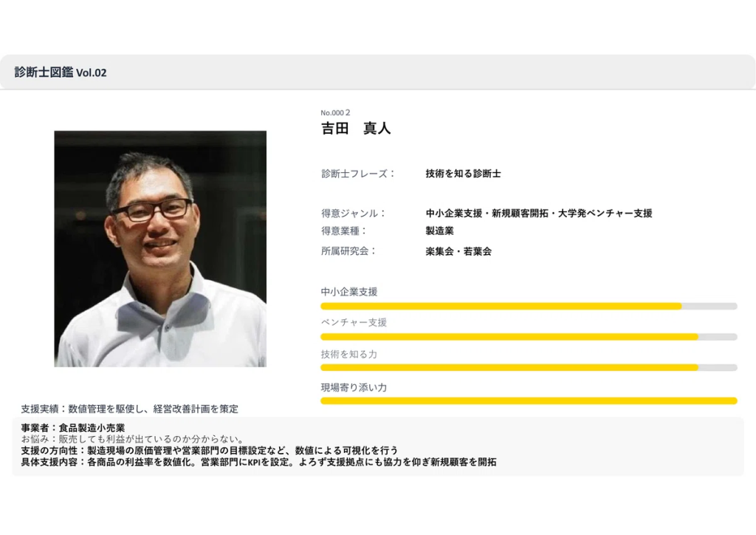Click the No.000 2 profile number

click(335, 112)
